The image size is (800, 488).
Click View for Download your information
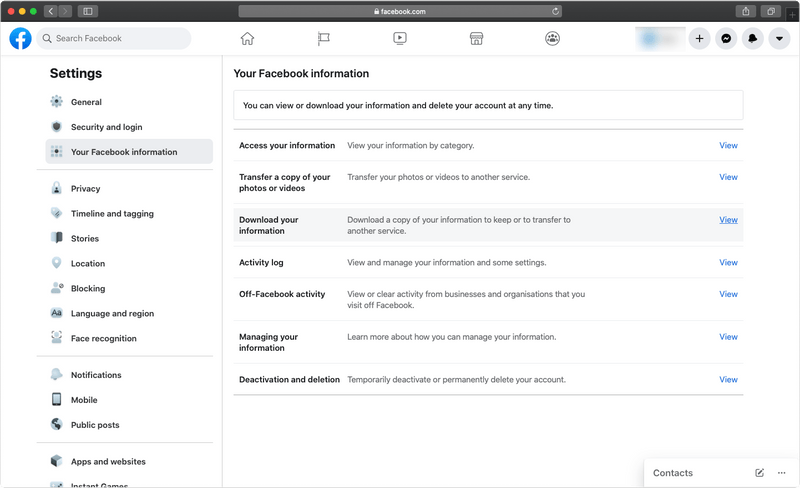[728, 220]
